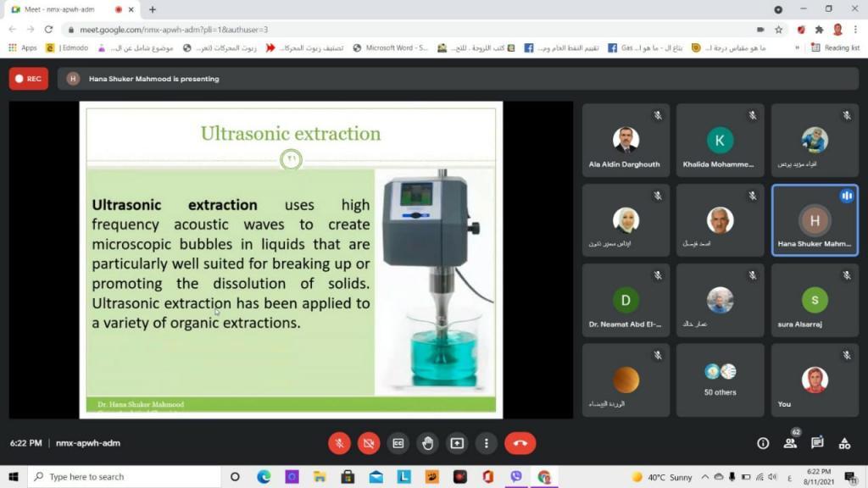Expand the "50 others" participants tile

click(720, 380)
